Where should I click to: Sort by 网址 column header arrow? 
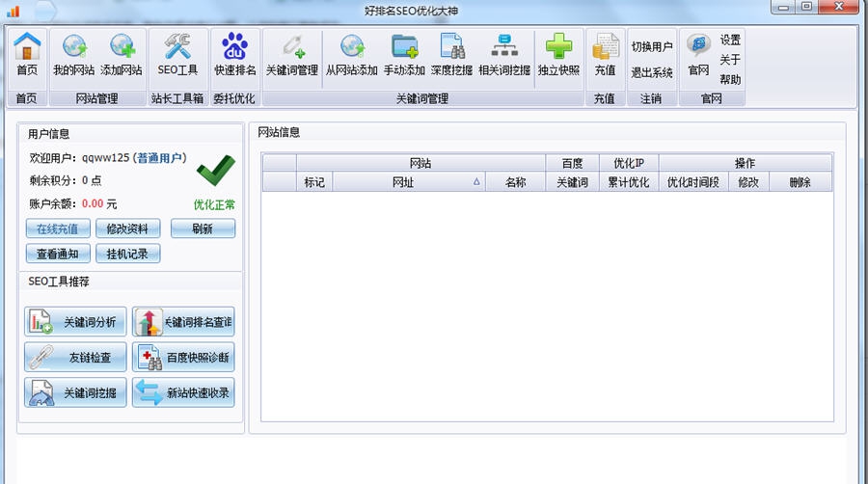click(476, 182)
